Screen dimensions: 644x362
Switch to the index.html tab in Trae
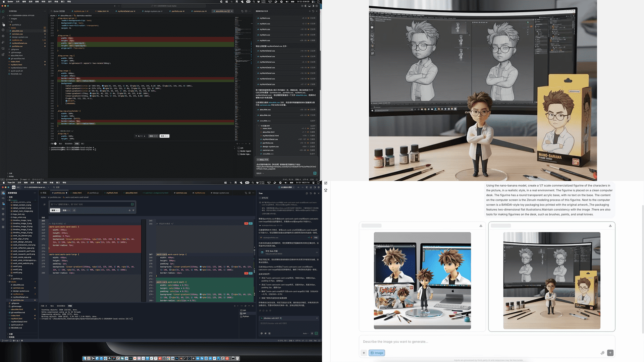coord(77,193)
